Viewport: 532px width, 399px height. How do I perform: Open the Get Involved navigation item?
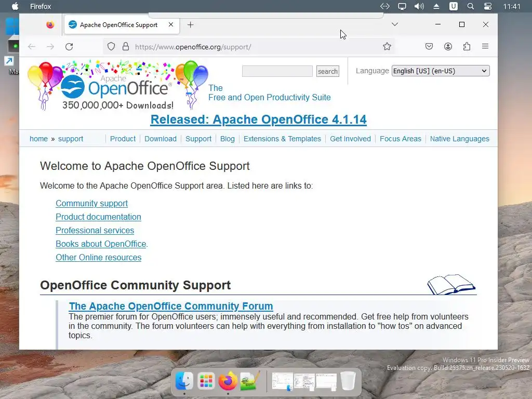click(351, 139)
